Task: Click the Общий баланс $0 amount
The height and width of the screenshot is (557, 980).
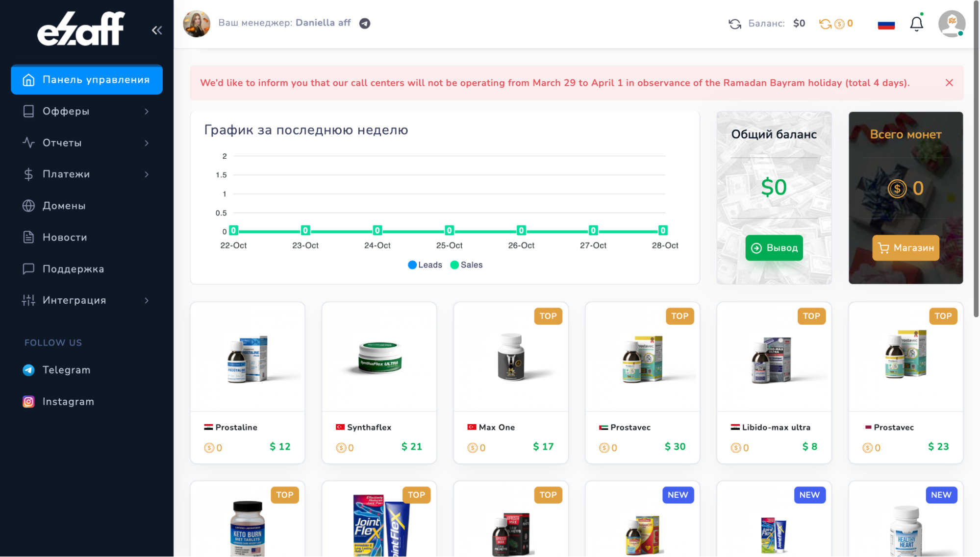Action: tap(774, 188)
